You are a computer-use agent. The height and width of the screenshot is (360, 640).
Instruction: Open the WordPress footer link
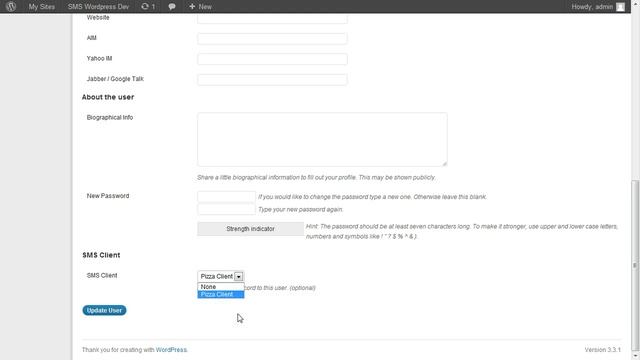[171, 350]
